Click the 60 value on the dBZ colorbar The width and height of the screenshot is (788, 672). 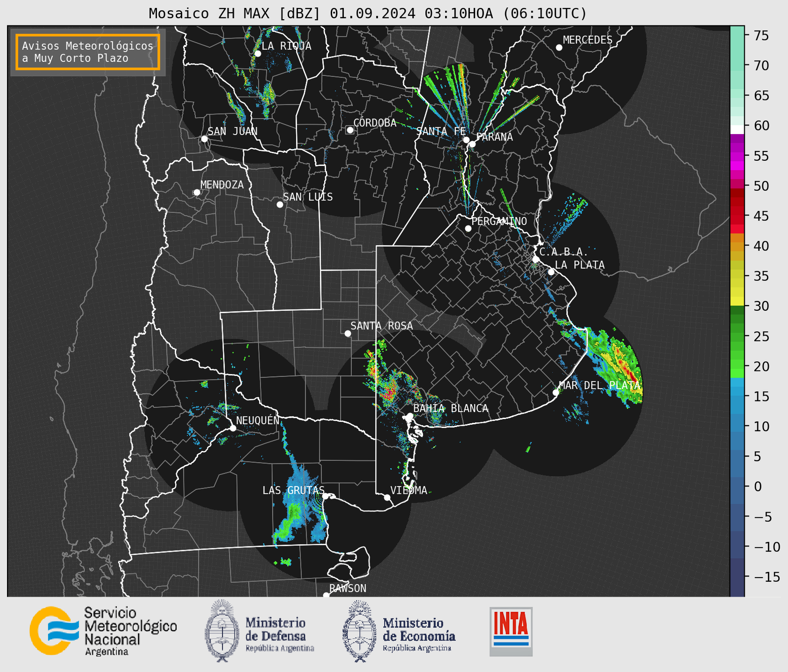coord(761,126)
